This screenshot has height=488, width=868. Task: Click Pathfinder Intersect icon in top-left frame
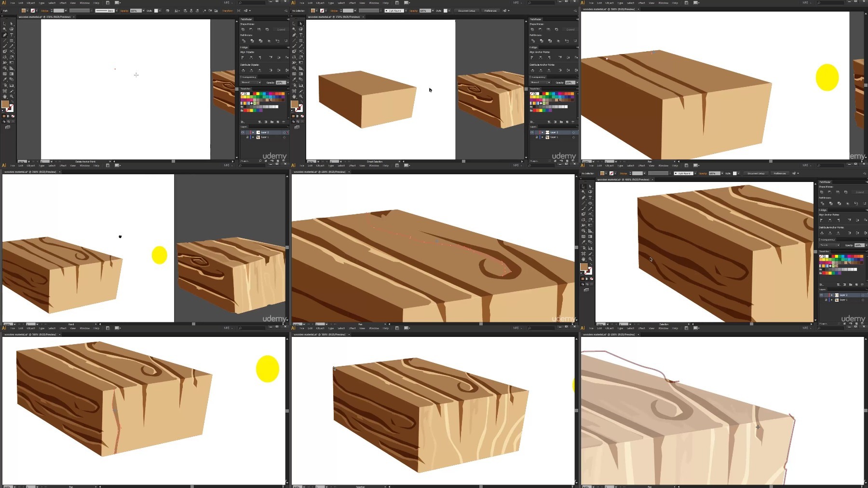(259, 29)
